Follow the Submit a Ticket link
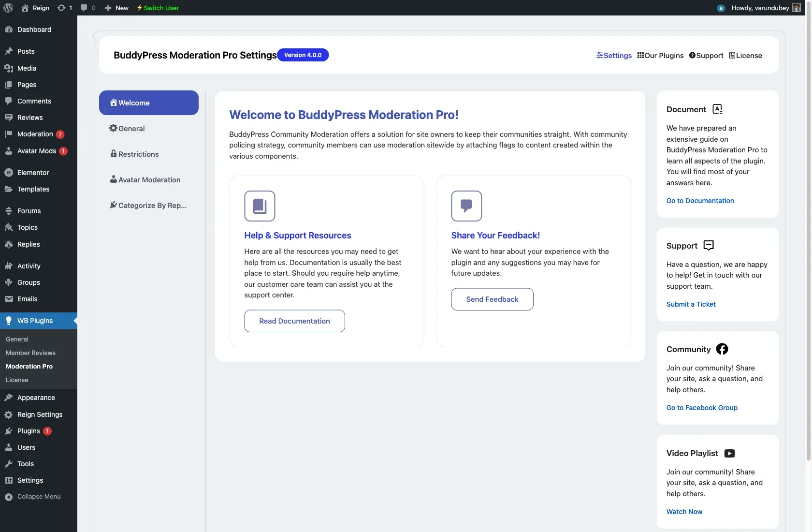The image size is (812, 532). click(x=691, y=304)
